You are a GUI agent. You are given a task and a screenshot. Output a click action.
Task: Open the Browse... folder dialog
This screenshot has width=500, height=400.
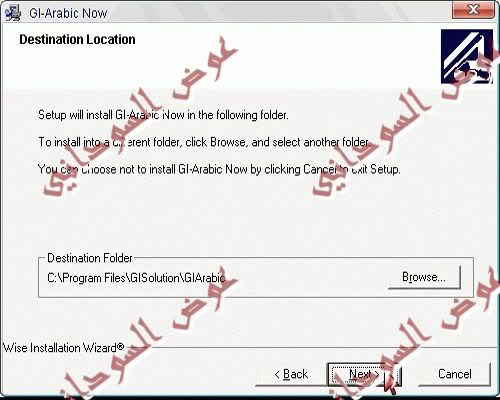coord(424,277)
